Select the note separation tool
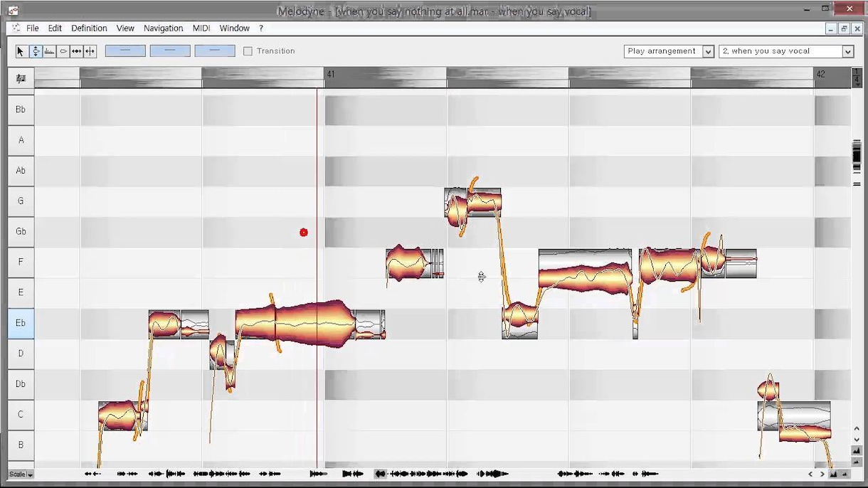868x488 pixels. [x=90, y=51]
